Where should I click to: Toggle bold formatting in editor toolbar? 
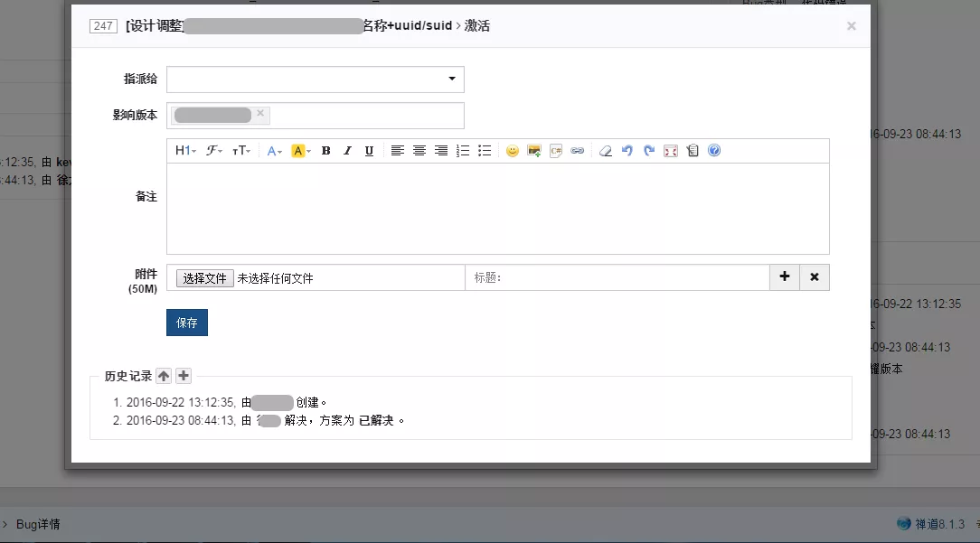(325, 151)
